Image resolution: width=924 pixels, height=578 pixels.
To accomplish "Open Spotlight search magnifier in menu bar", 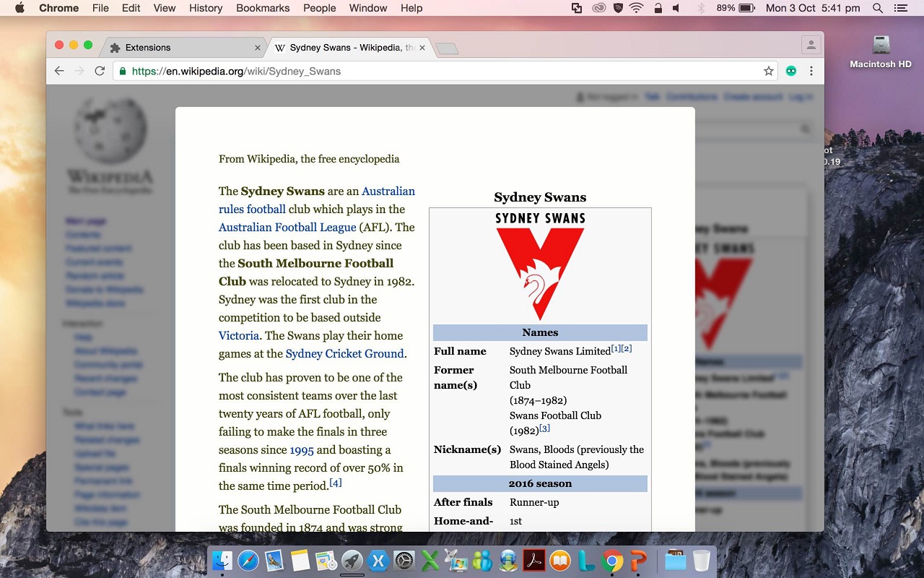I will click(878, 8).
